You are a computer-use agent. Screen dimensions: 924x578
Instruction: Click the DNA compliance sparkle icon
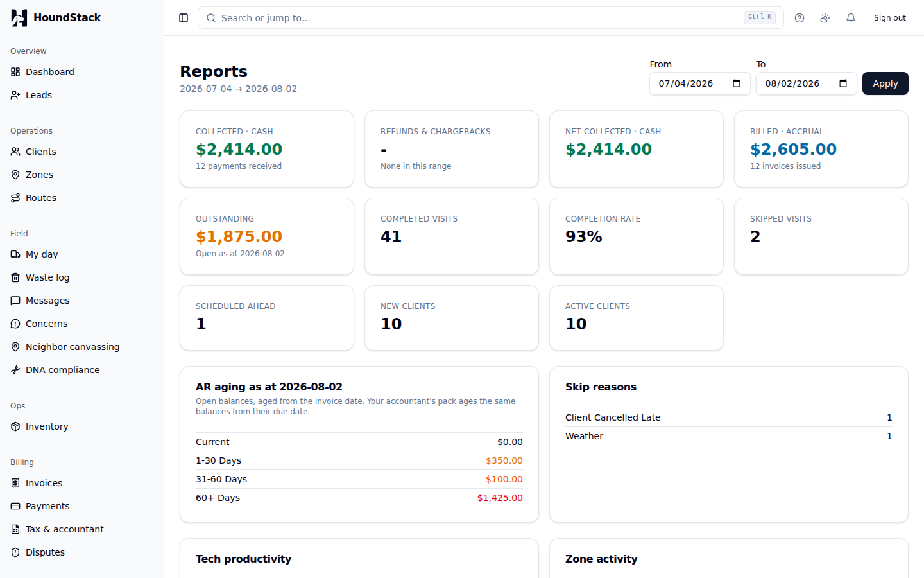pos(15,370)
